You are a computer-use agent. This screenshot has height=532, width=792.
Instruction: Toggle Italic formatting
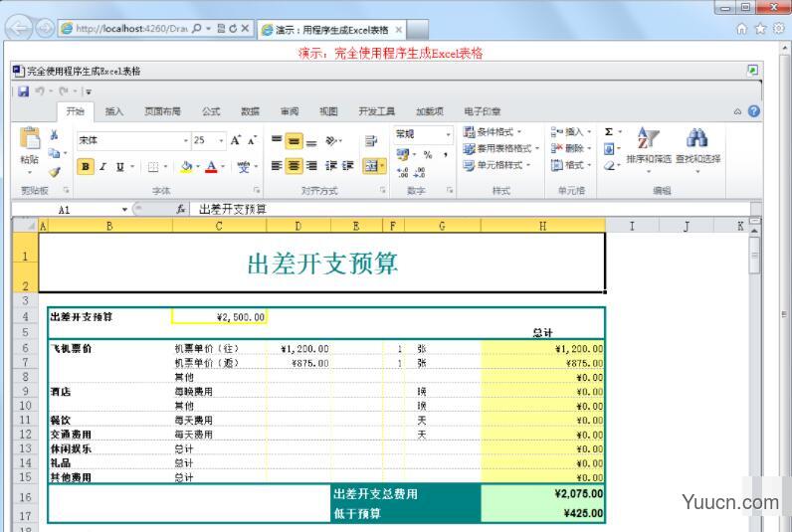point(103,167)
